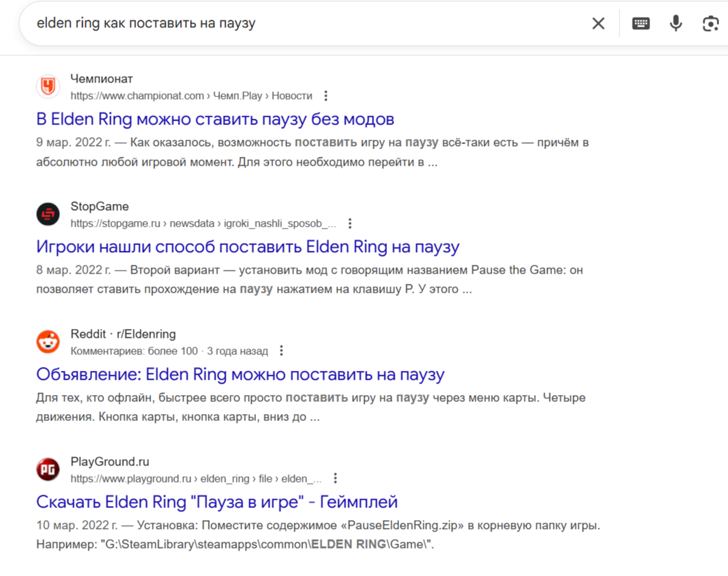The height and width of the screenshot is (576, 728).
Task: Open "В Elden Ring можно ставить паузу без модов"
Action: [x=215, y=119]
